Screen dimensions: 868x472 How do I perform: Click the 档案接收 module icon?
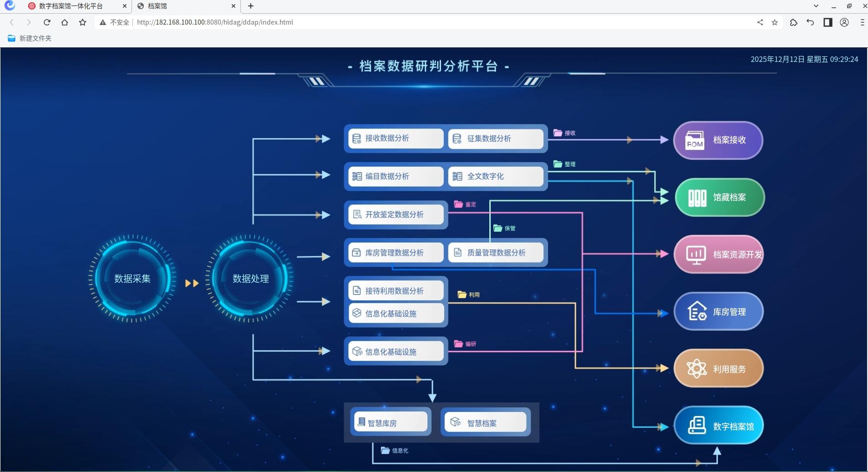coord(695,140)
